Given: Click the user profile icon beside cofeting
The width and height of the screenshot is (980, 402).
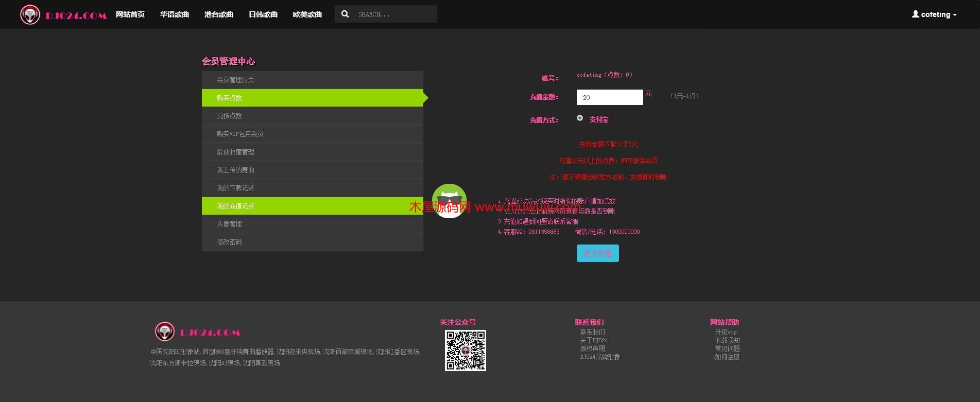Looking at the screenshot, I should tap(915, 14).
